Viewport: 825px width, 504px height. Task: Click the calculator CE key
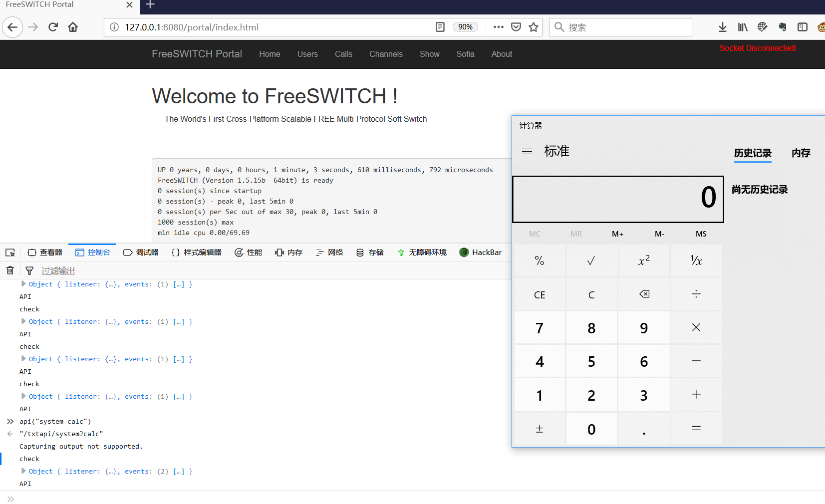pos(540,294)
